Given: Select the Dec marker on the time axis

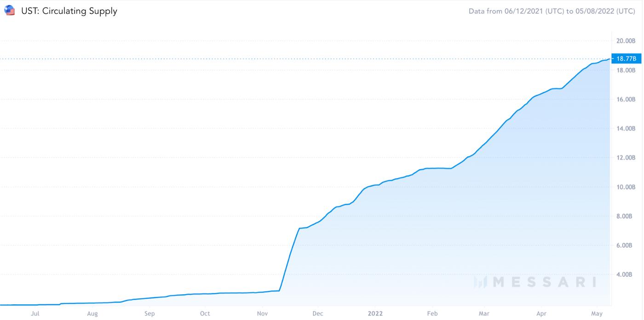Looking at the screenshot, I should click(x=318, y=314).
